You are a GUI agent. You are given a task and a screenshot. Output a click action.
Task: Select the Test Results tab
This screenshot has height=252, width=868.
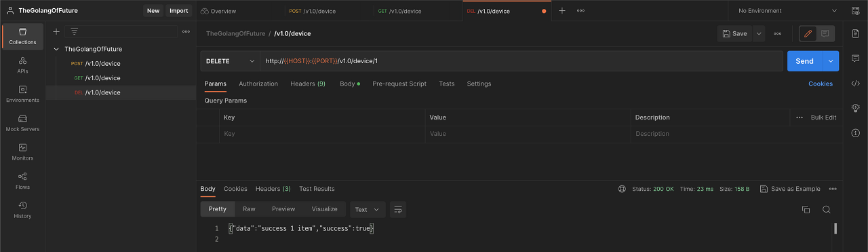(317, 189)
